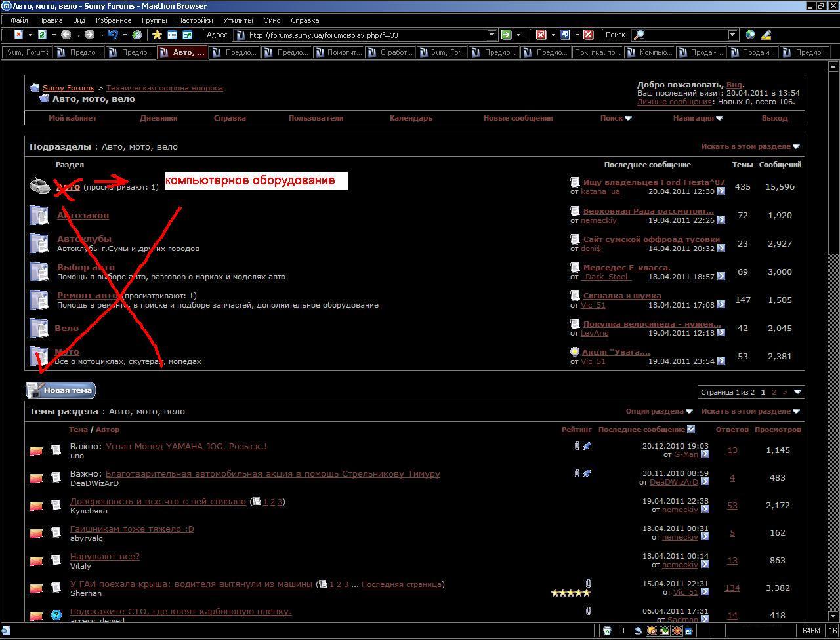Open the Избранное menu
The image size is (840, 640).
113,20
